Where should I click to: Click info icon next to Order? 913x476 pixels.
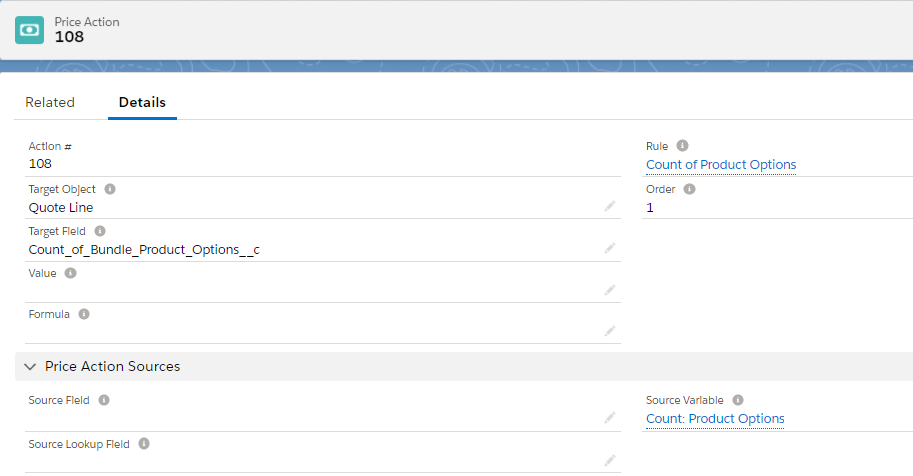689,189
